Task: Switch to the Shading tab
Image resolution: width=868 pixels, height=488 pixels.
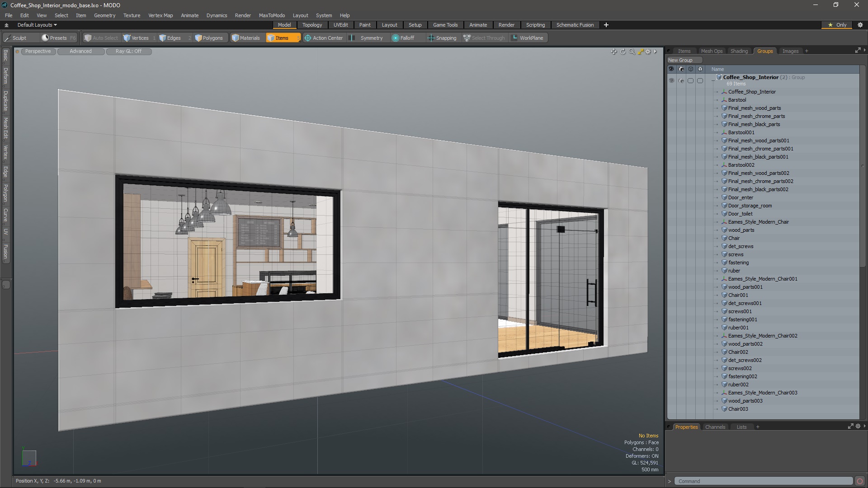Action: [739, 51]
